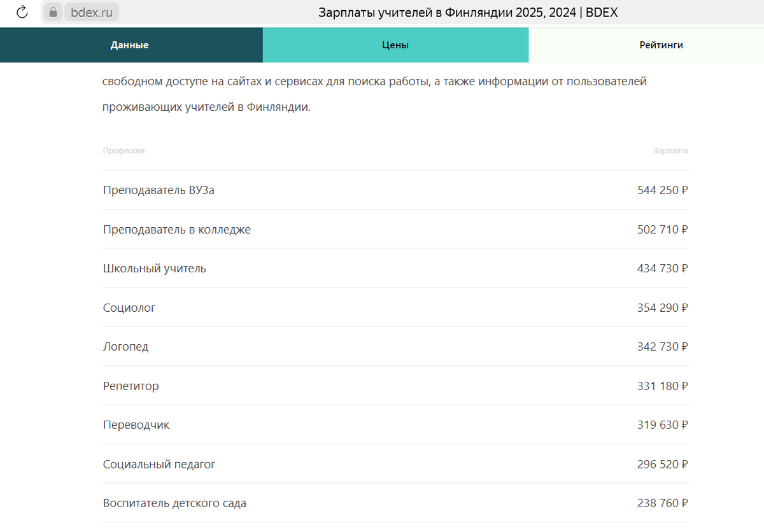764x532 pixels.
Task: Click the salary value 502 710 ₽
Action: pyautogui.click(x=663, y=229)
